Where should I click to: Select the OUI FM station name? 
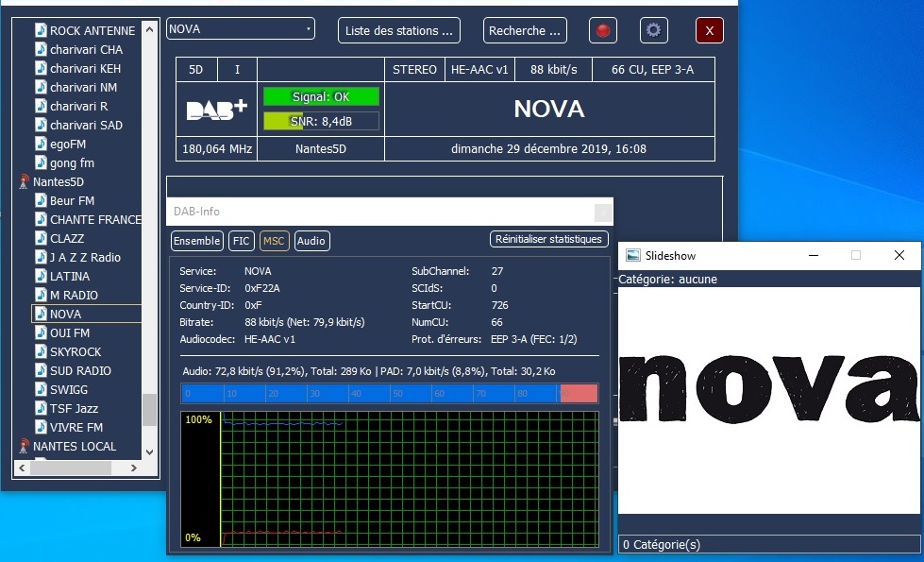click(70, 332)
